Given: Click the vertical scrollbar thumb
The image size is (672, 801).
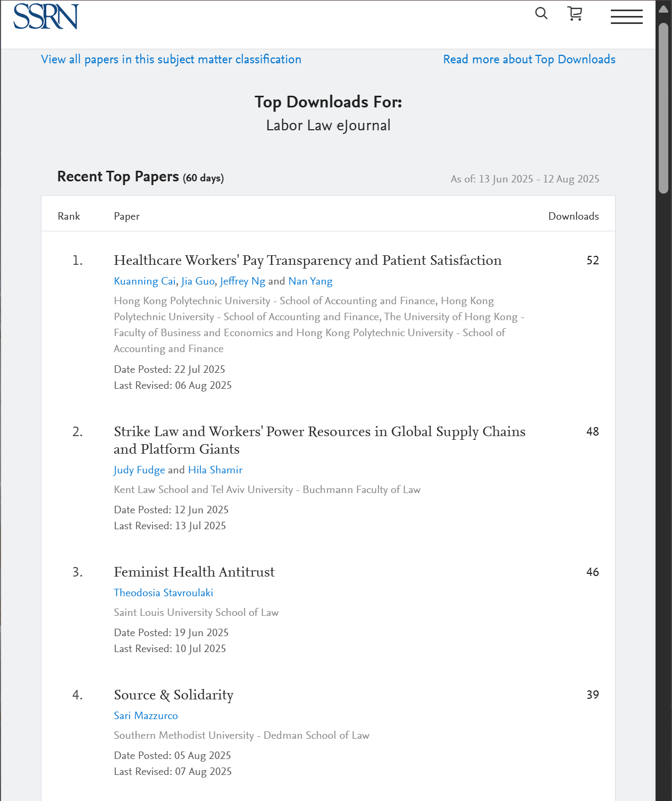Looking at the screenshot, I should pos(663,106).
